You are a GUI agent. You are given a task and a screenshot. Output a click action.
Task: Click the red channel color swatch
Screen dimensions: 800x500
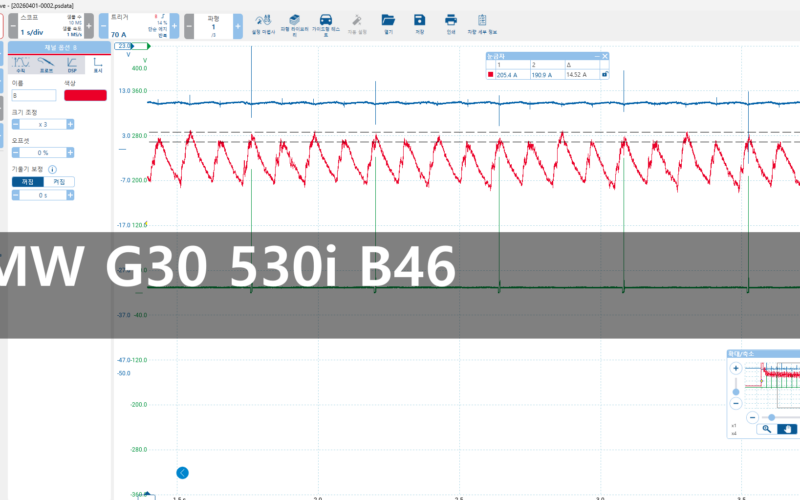tap(85, 95)
